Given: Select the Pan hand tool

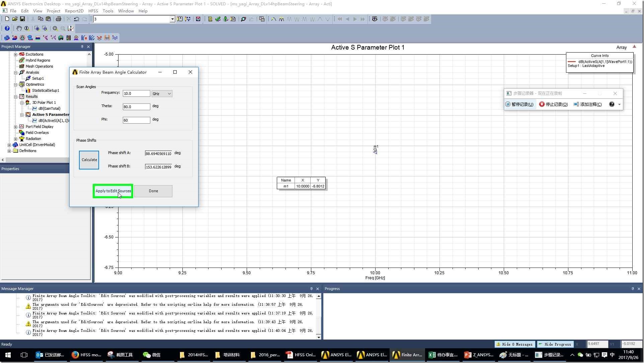Looking at the screenshot, I should pos(19,28).
